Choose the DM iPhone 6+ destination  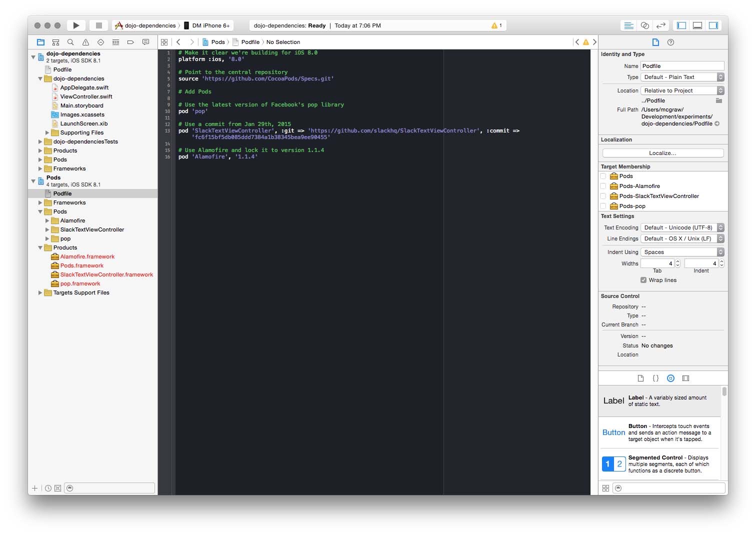pyautogui.click(x=207, y=25)
